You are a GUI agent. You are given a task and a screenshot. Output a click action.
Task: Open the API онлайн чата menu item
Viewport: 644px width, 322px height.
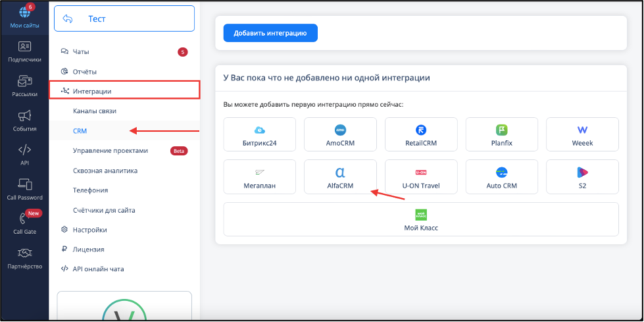pos(124,269)
